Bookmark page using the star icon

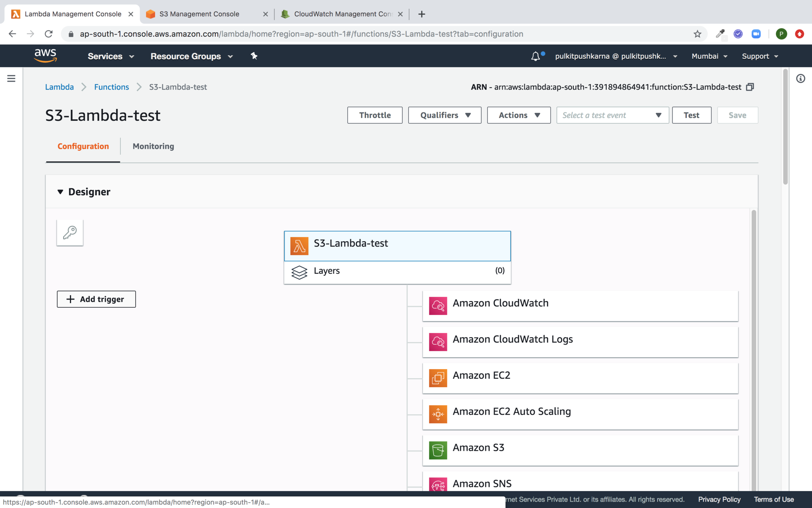pos(697,34)
